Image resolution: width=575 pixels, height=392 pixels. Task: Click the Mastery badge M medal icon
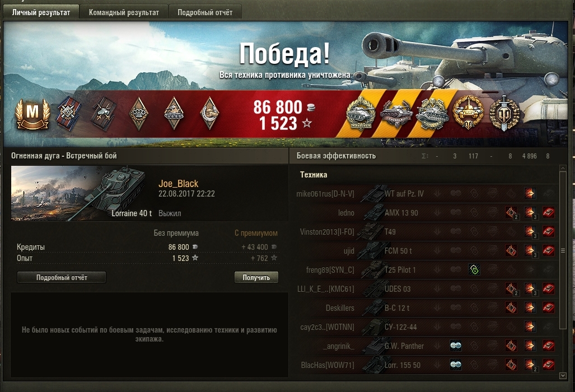tap(32, 114)
